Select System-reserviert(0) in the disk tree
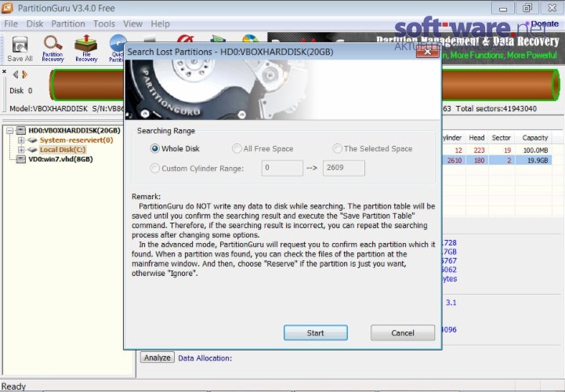Viewport: 565px width, 392px height. [x=76, y=140]
